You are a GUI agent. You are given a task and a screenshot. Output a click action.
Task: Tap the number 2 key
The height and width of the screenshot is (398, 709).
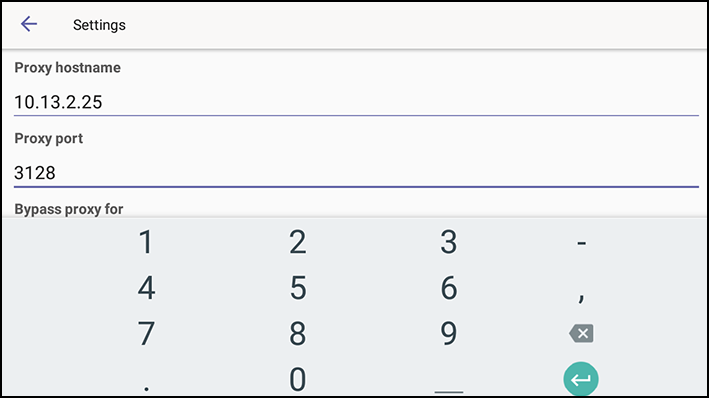coord(298,242)
